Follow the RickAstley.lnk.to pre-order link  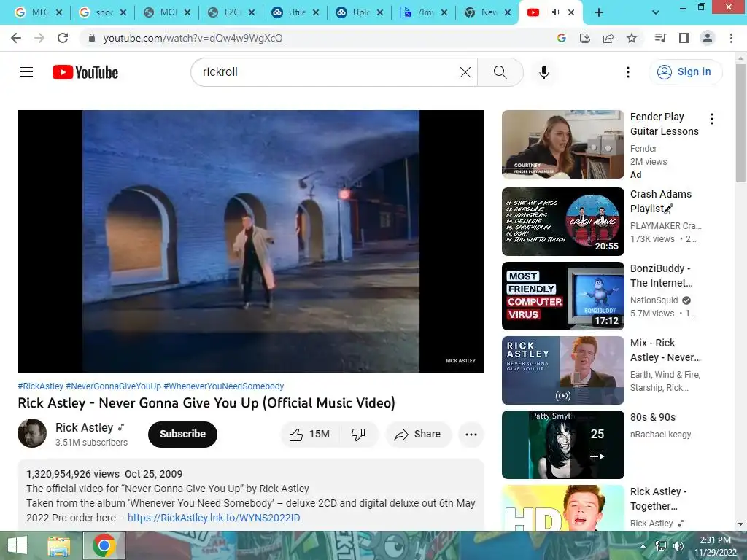pos(214,518)
